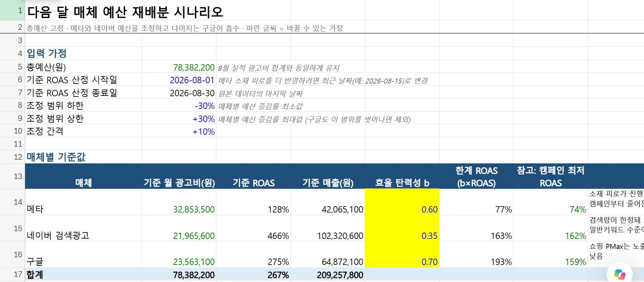This screenshot has width=644, height=282.
Task: Click 네이버 marginal ROAS 163%
Action: (x=501, y=236)
